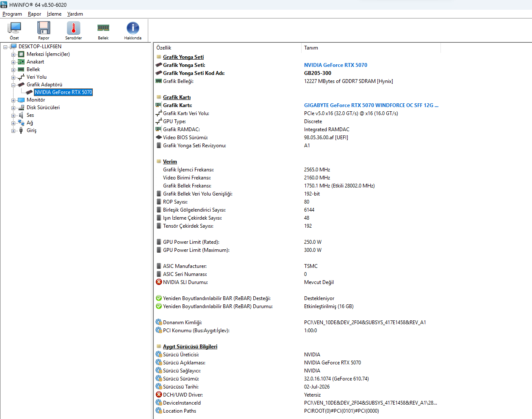This screenshot has width=532, height=419.
Task: Open the GIGABYTE GeForce RTX 5070 WINDFORCE link
Action: [371, 105]
